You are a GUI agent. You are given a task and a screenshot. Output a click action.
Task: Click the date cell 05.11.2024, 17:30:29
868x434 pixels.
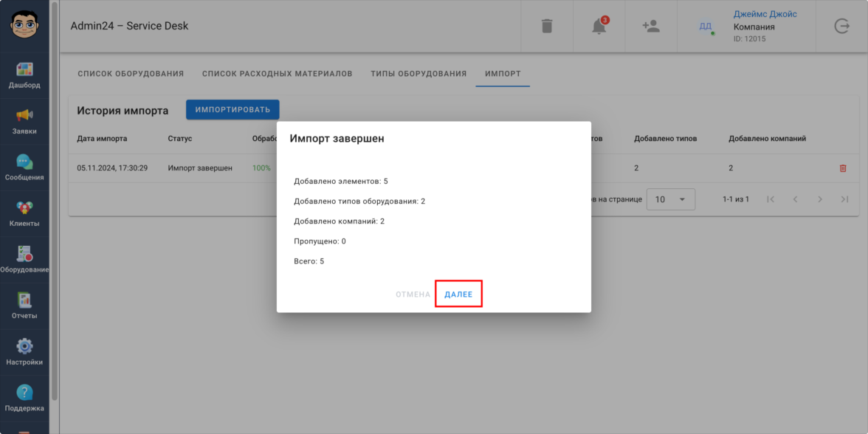point(112,168)
